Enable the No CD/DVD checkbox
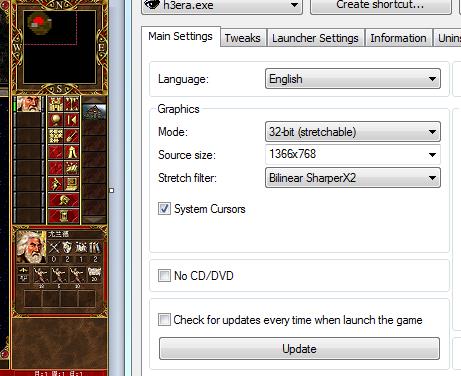Screen dimensions: 461x376 pyautogui.click(x=164, y=276)
